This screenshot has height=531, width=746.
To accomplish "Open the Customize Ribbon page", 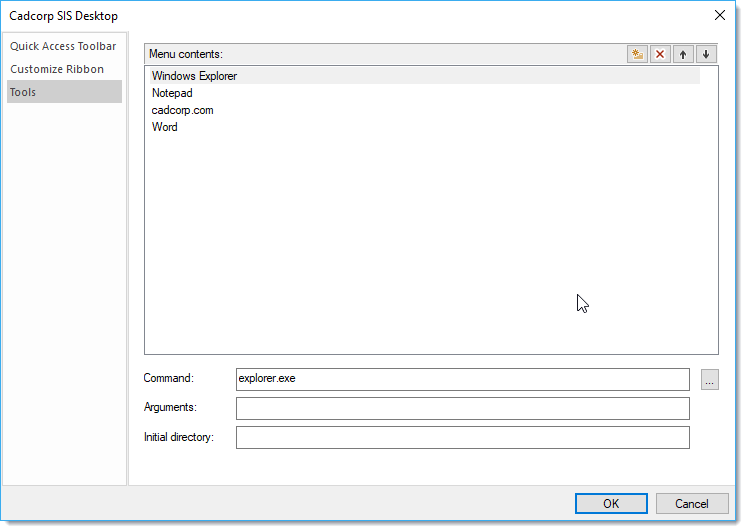I will pos(64,69).
